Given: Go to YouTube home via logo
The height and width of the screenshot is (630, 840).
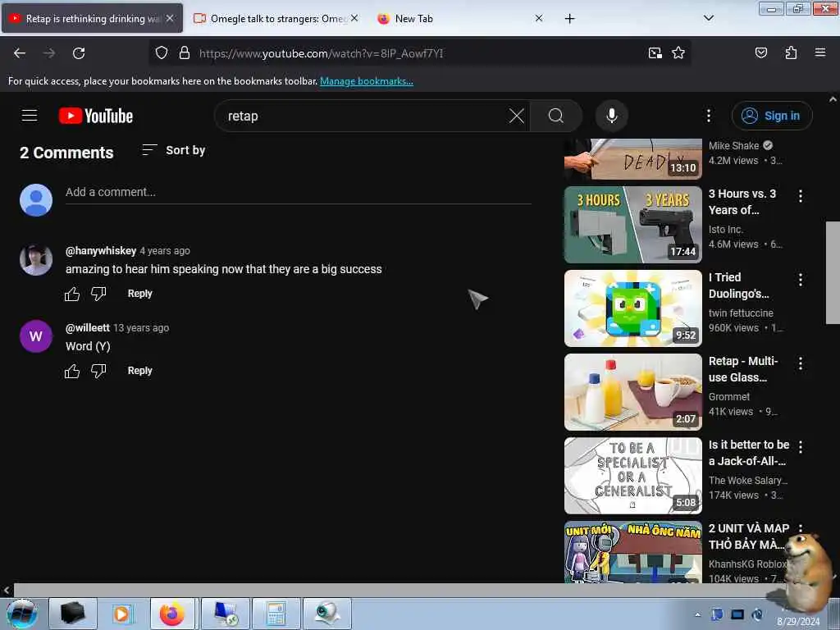Looking at the screenshot, I should coord(96,116).
